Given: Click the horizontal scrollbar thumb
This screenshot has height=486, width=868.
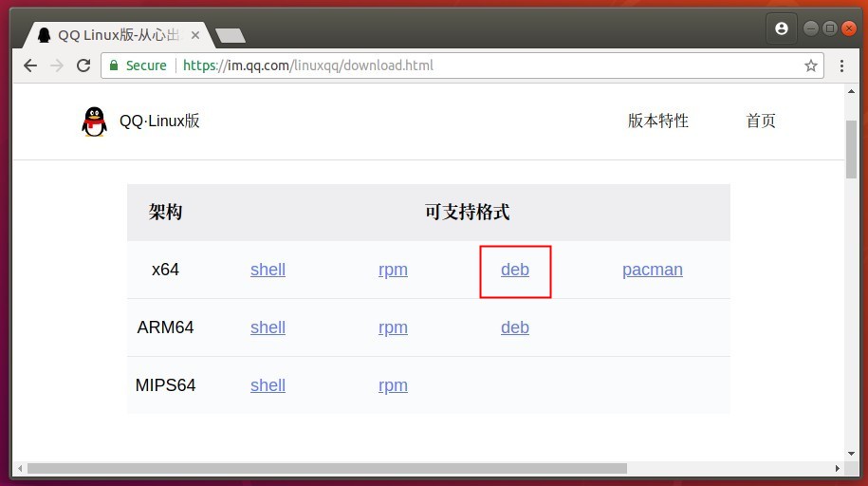Looking at the screenshot, I should [x=326, y=469].
